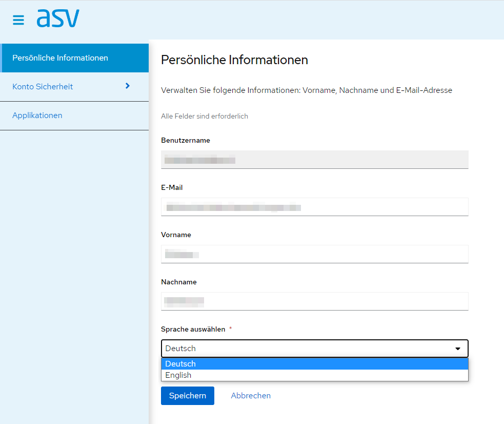Click the Benutzername field
Image resolution: width=504 pixels, height=424 pixels.
[315, 160]
